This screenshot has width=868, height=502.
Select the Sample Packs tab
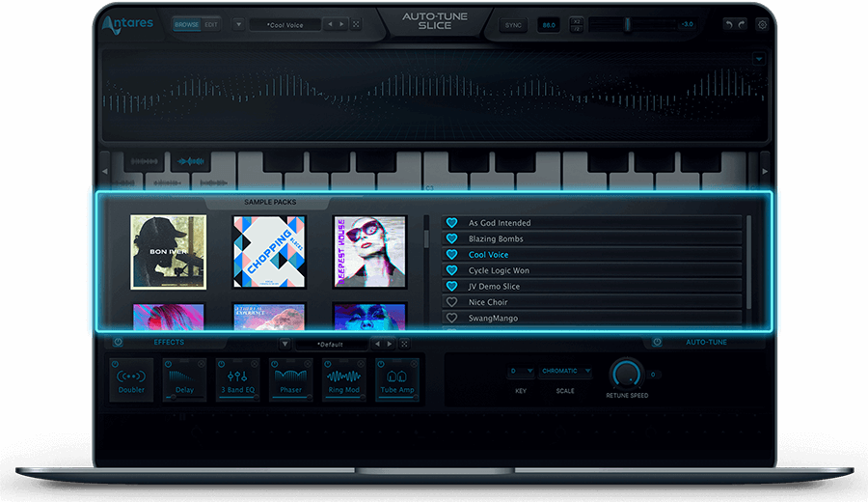coord(270,202)
